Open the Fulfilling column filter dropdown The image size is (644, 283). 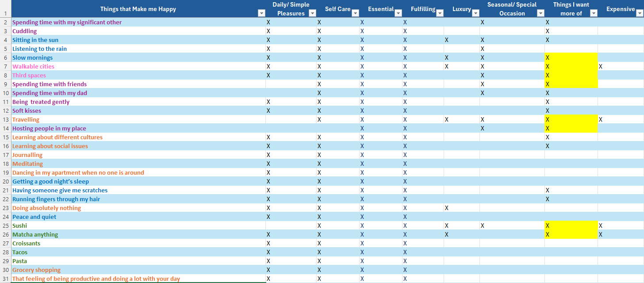(440, 13)
